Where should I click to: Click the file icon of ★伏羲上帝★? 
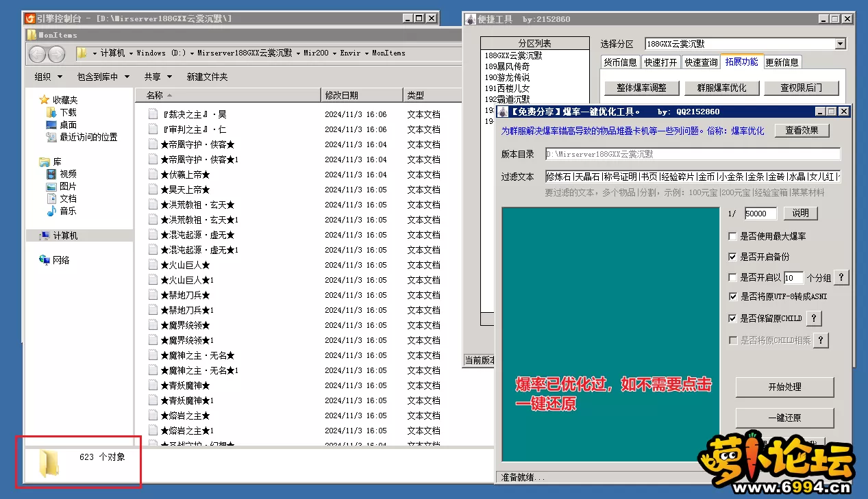[x=153, y=175]
